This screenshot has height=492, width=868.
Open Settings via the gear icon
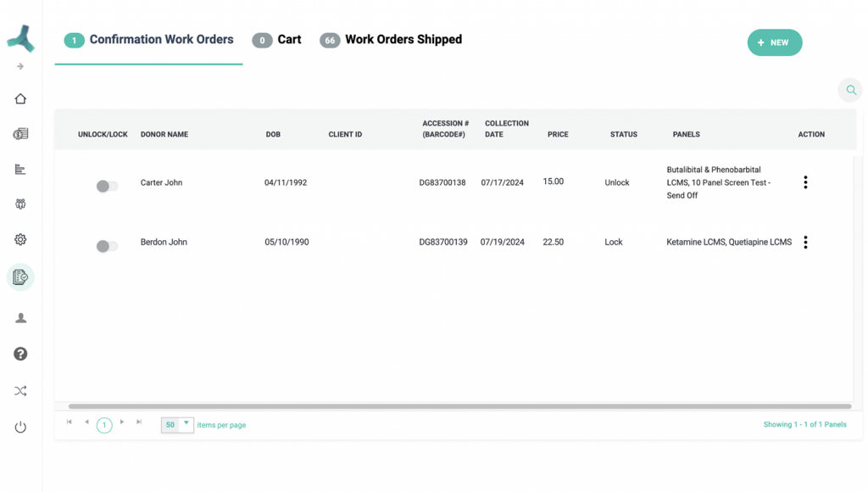pyautogui.click(x=19, y=240)
